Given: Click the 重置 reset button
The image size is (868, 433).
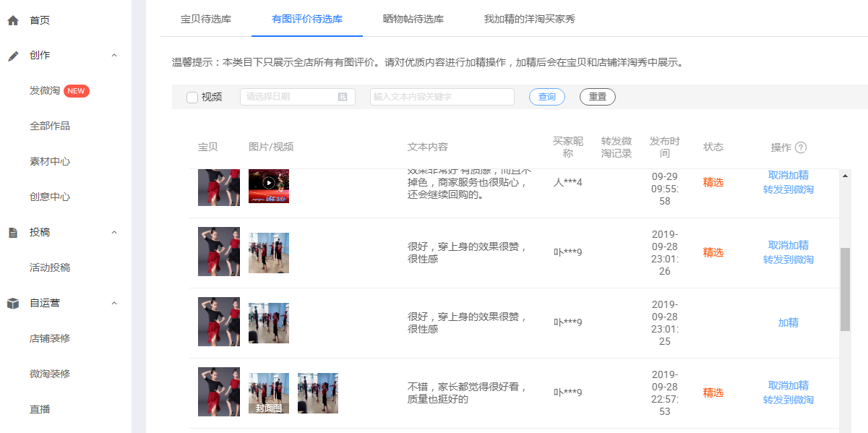Looking at the screenshot, I should pyautogui.click(x=598, y=97).
